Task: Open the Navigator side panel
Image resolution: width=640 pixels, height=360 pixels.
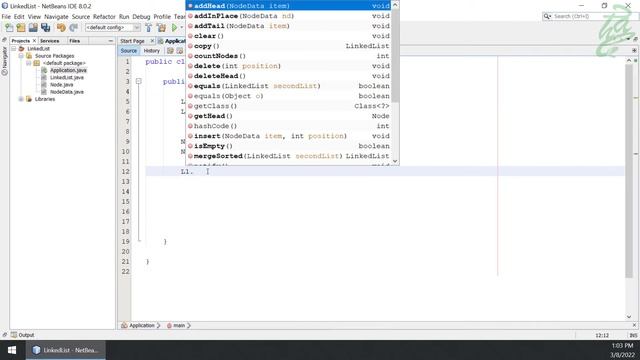Action: [x=4, y=60]
